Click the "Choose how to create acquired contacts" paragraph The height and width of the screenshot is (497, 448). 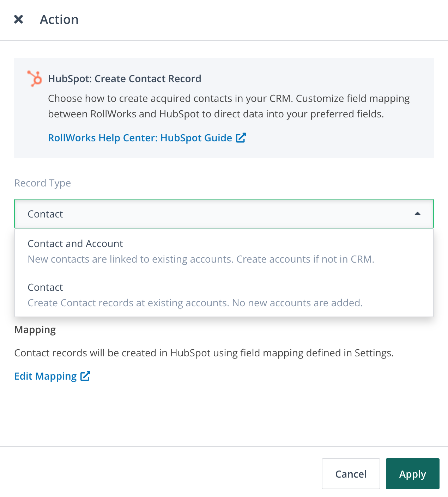pyautogui.click(x=229, y=106)
